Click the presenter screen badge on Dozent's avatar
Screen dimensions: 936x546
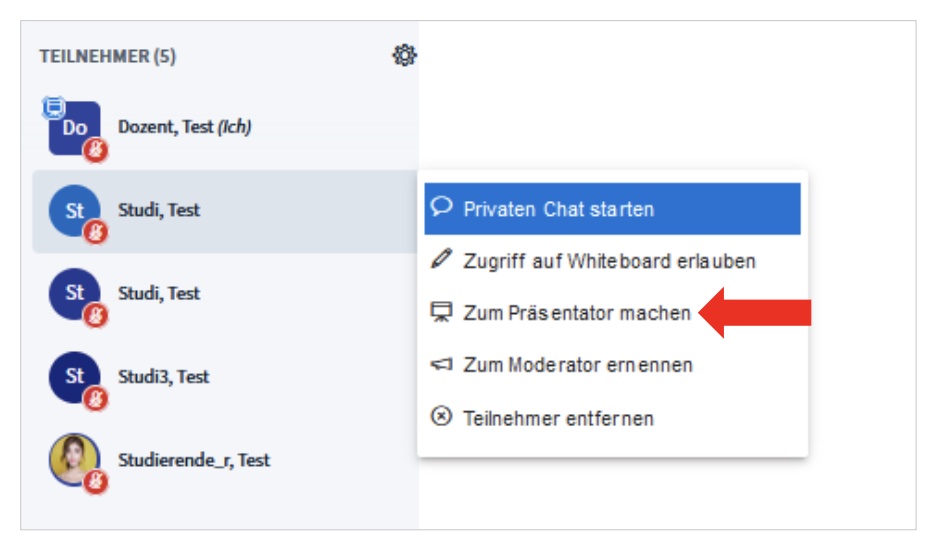54,104
